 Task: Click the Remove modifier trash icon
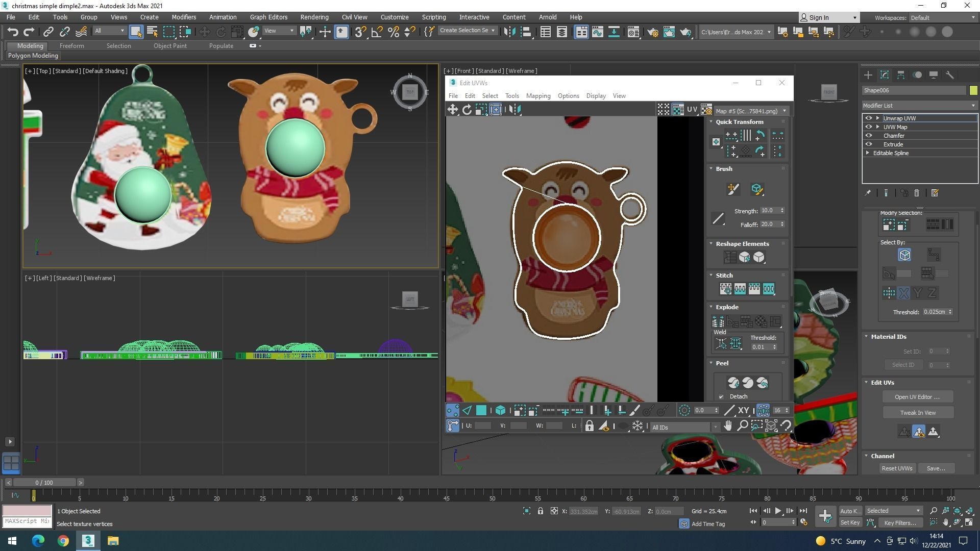coord(917,193)
